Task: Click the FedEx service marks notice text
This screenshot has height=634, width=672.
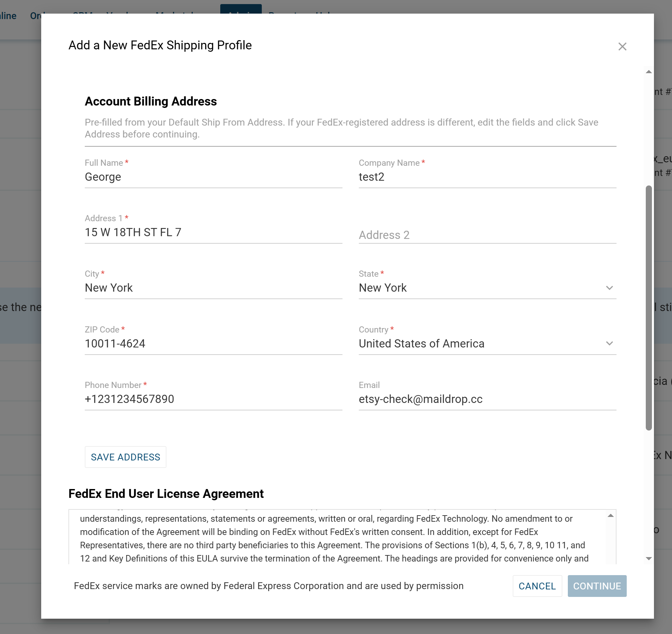Action: click(x=269, y=586)
